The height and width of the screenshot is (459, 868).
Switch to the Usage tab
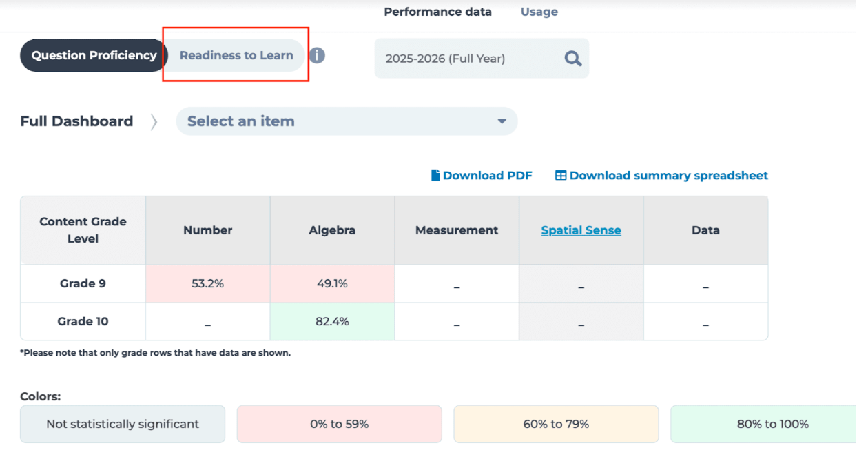pyautogui.click(x=539, y=12)
